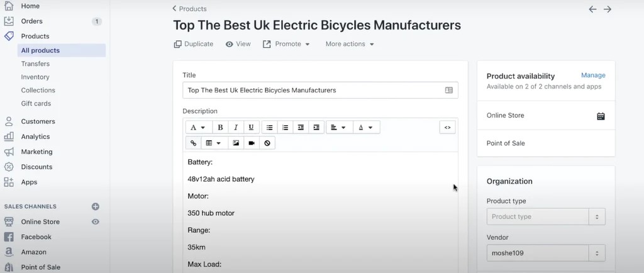Screen dimensions: 644x273
Task: Switch editor to HTML code view
Action: pos(447,128)
